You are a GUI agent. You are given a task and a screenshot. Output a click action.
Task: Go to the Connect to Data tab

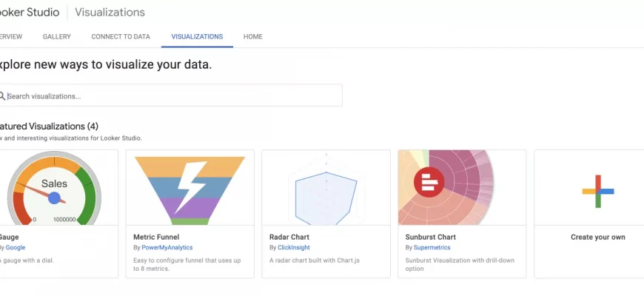coord(121,36)
